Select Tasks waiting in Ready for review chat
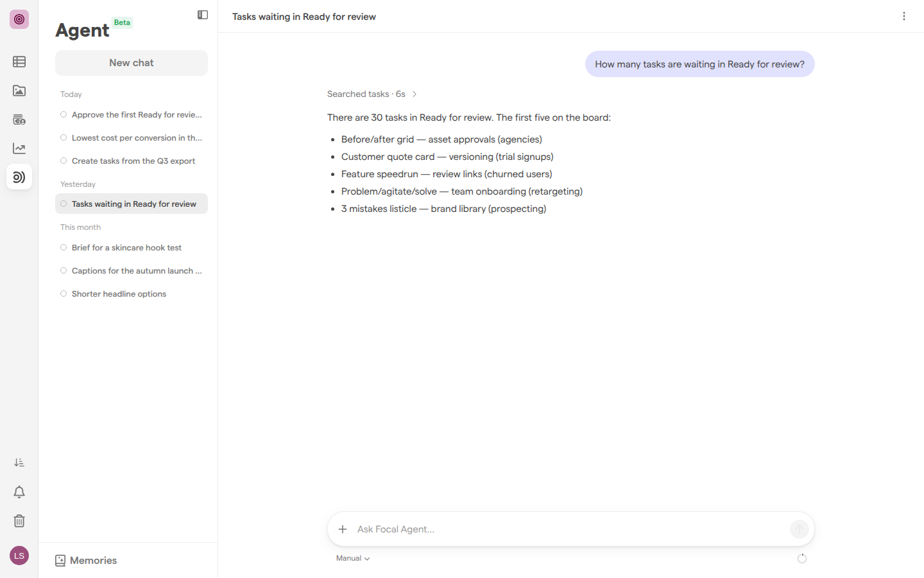 pyautogui.click(x=132, y=204)
